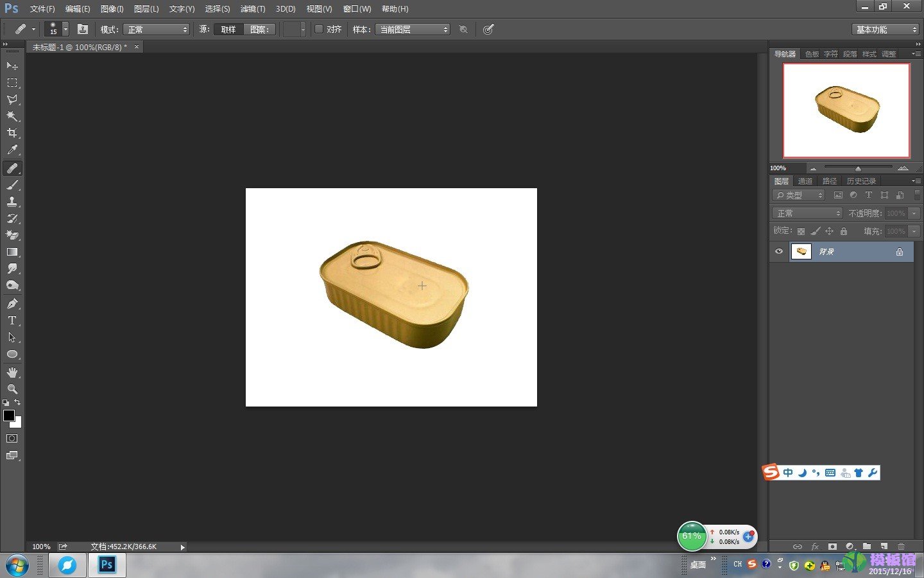Select the Pen tool

[x=12, y=304]
